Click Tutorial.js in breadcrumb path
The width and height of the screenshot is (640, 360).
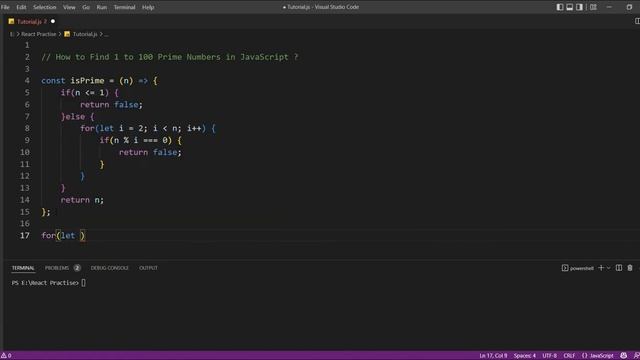[85, 34]
